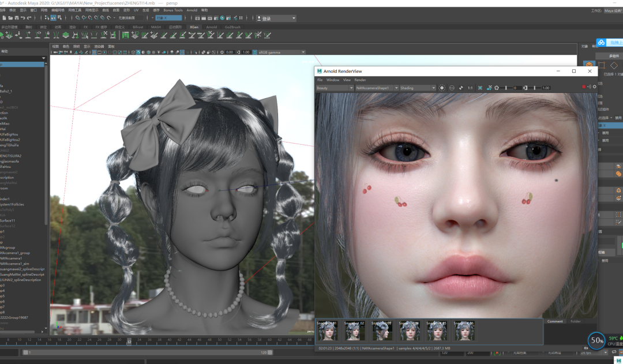Click the exposure slider in RenderView

[x=506, y=88]
